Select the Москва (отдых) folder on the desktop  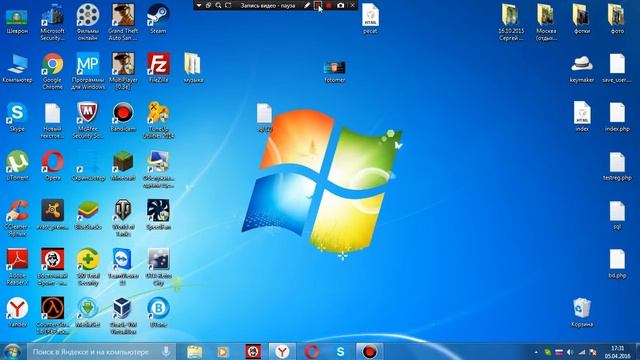tap(546, 22)
